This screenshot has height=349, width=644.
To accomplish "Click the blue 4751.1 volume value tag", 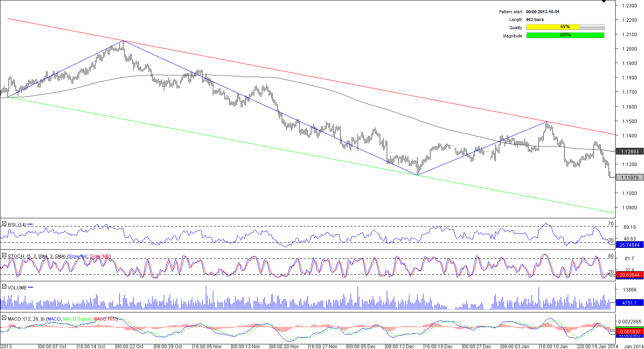I will (630, 303).
